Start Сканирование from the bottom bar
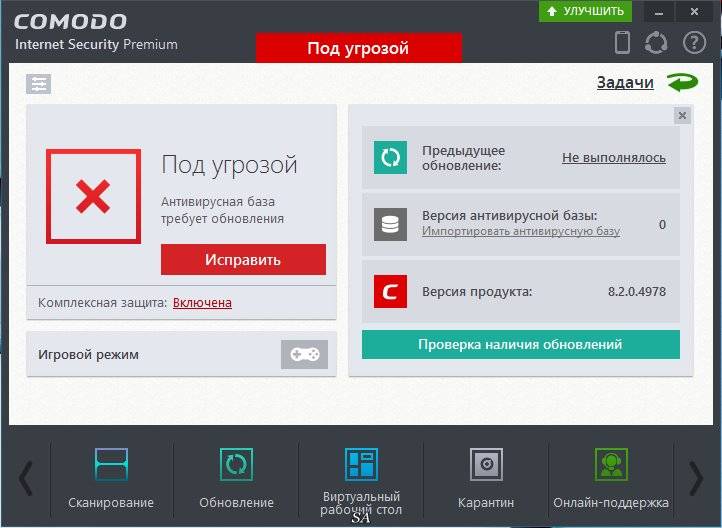 (111, 478)
